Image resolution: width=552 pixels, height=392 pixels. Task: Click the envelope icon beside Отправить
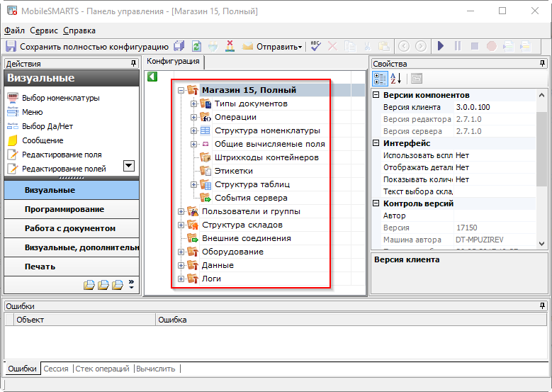click(x=247, y=46)
